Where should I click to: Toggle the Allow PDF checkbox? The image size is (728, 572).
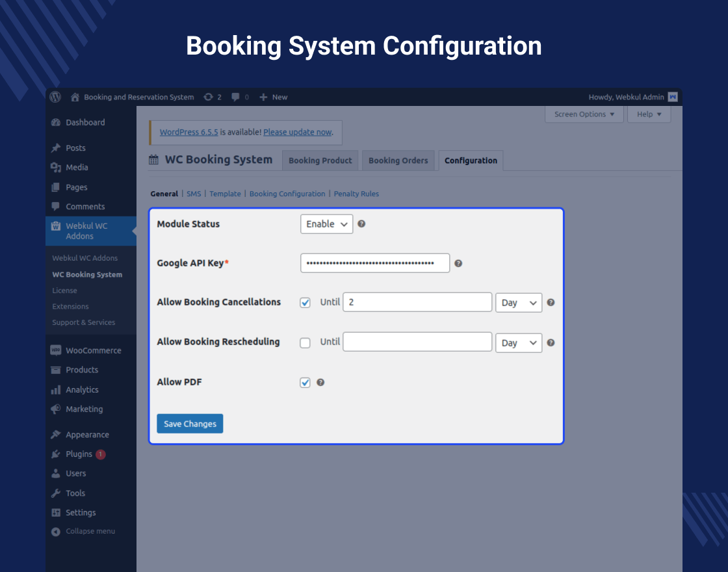tap(305, 383)
